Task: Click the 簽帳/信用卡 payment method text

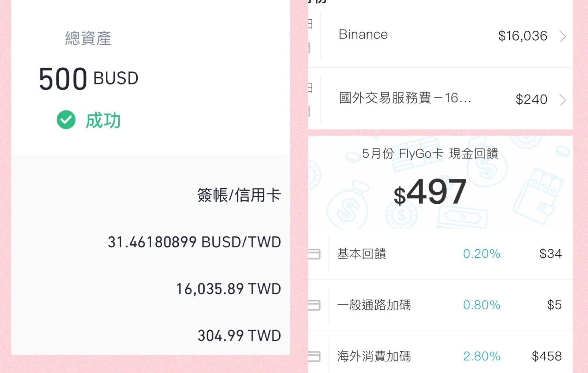Action: pos(239,195)
